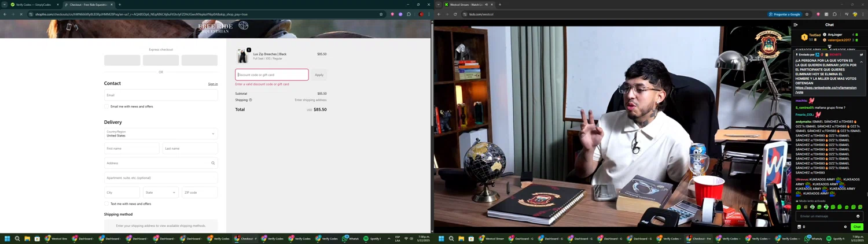Open WhatsApp in left taskbar

tap(351, 238)
